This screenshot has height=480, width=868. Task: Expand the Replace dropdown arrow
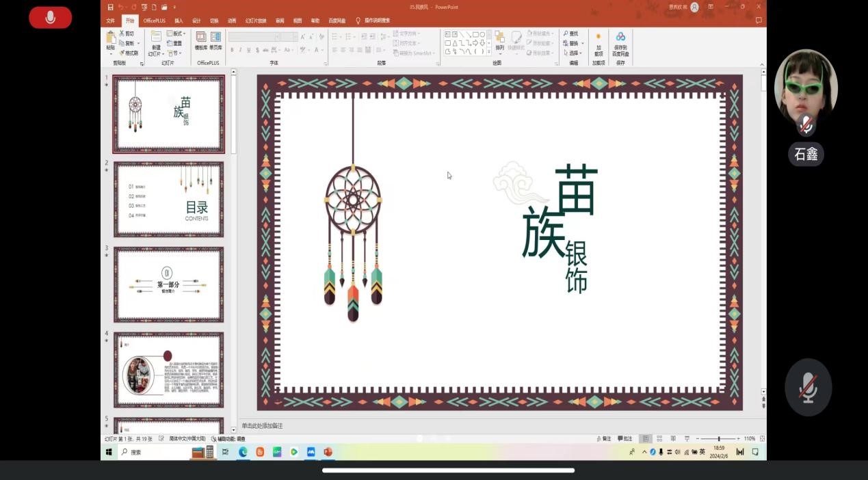pos(581,43)
